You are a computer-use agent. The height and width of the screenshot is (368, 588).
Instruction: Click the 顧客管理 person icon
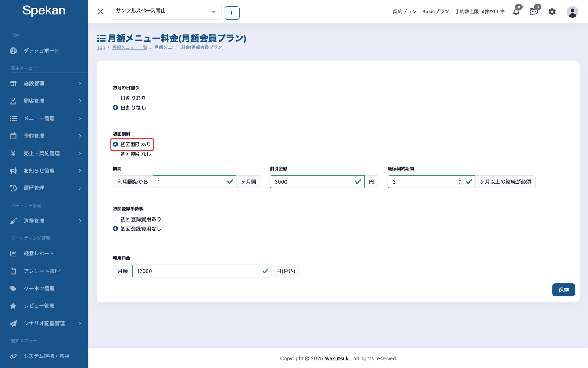pos(13,101)
